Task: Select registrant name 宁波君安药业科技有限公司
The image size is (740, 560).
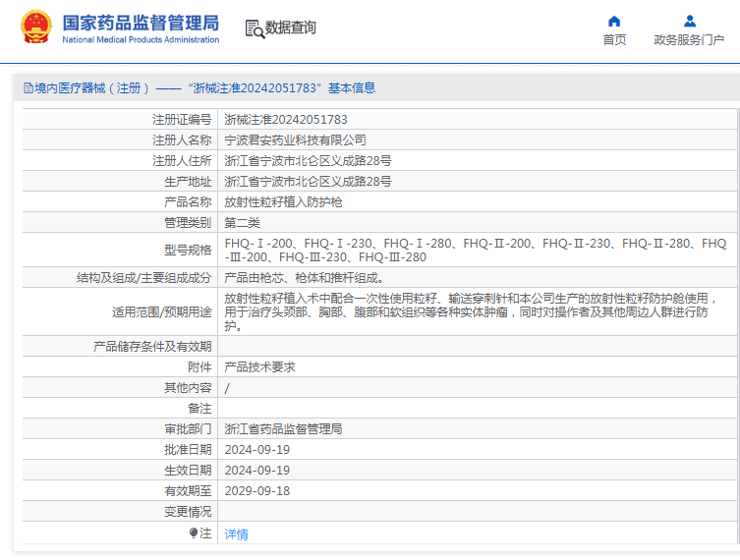Action: click(296, 140)
